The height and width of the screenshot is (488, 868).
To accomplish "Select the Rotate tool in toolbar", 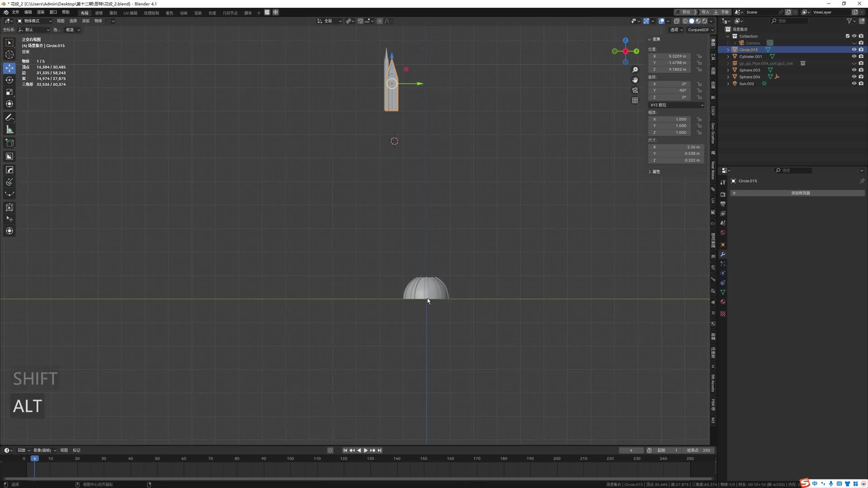I will (x=9, y=80).
